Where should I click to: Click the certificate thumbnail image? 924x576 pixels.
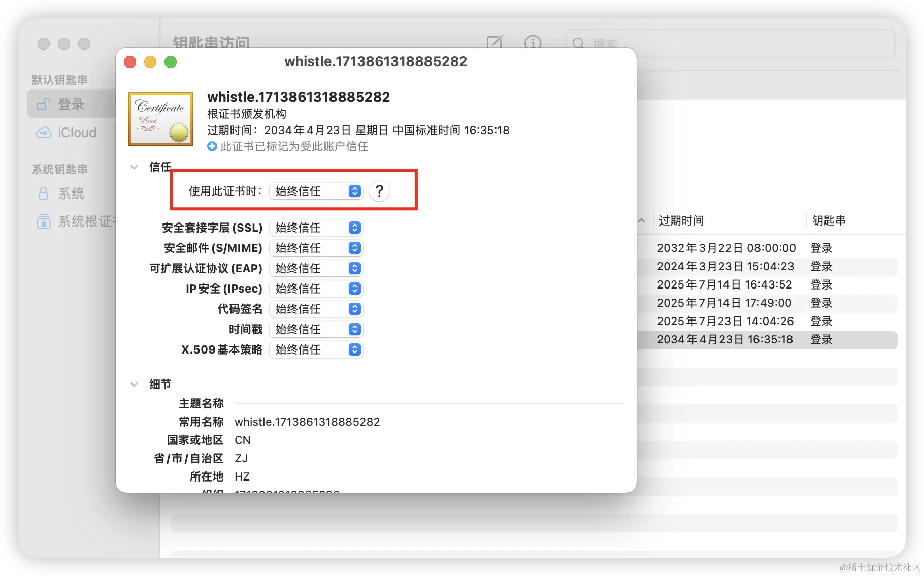click(x=160, y=119)
